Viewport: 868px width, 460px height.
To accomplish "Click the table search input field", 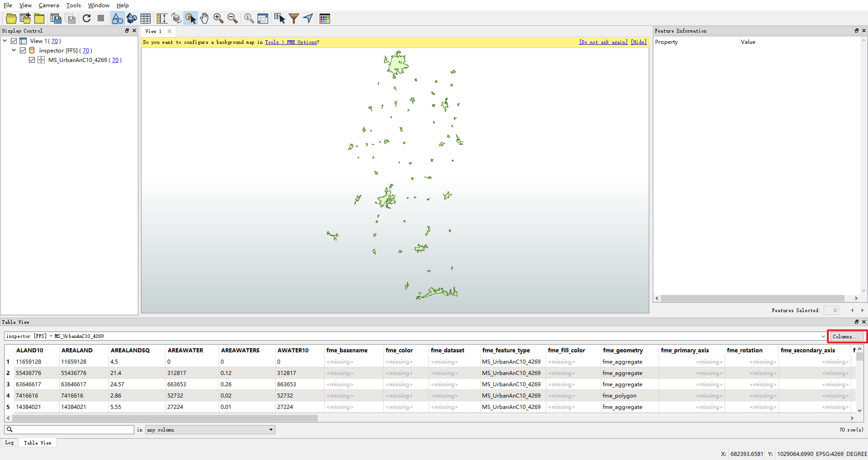I will click(x=69, y=430).
